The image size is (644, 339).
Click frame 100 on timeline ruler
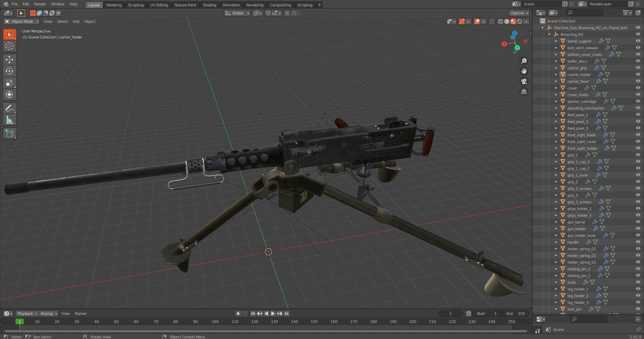[x=215, y=322]
